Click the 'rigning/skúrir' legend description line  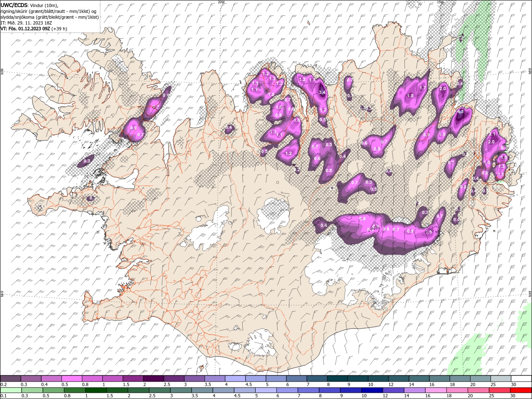click(49, 11)
